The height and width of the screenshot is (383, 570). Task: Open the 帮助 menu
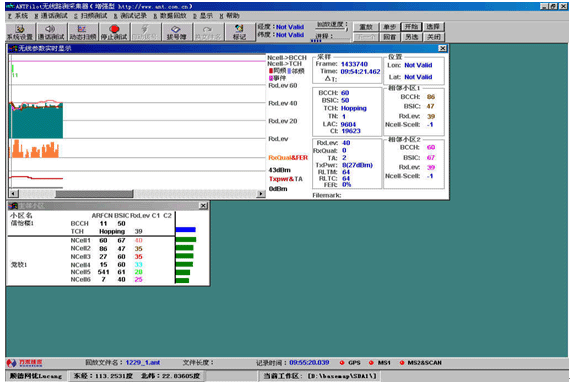[x=229, y=16]
